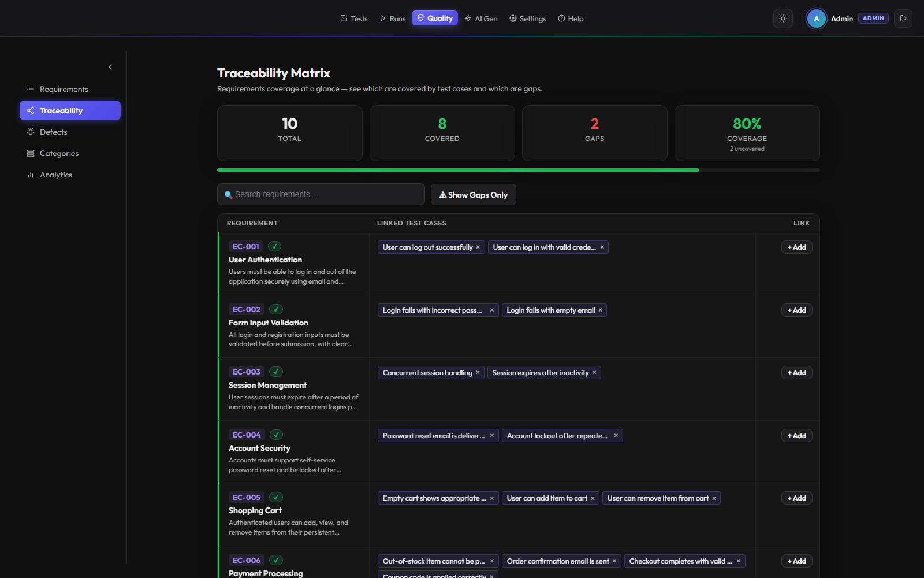Switch to the Tests tab
The width and height of the screenshot is (924, 578).
[x=354, y=18]
